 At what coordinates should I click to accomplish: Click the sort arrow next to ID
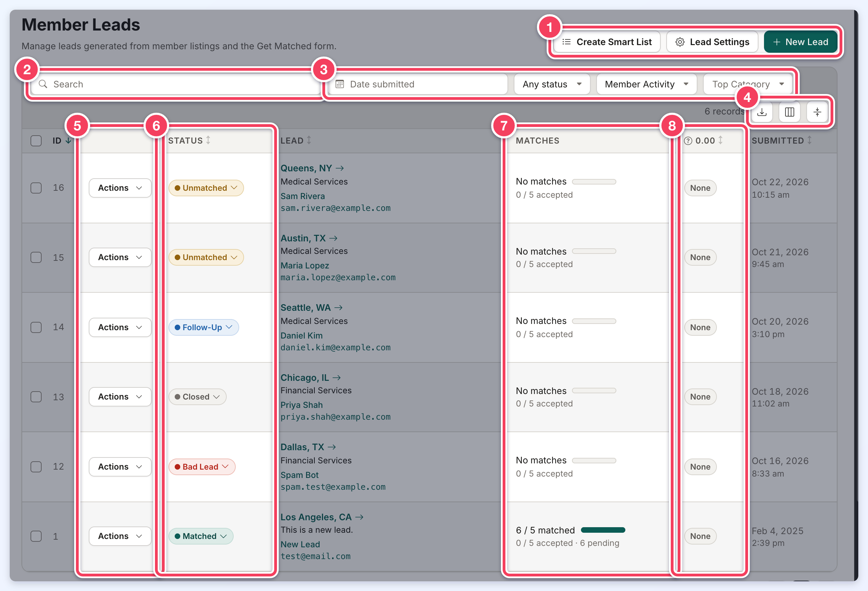68,141
